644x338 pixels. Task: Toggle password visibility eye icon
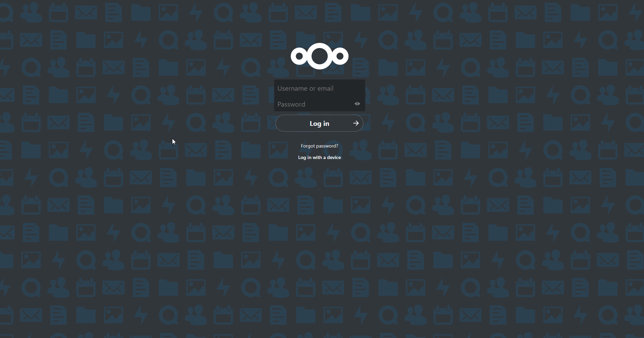[x=357, y=104]
